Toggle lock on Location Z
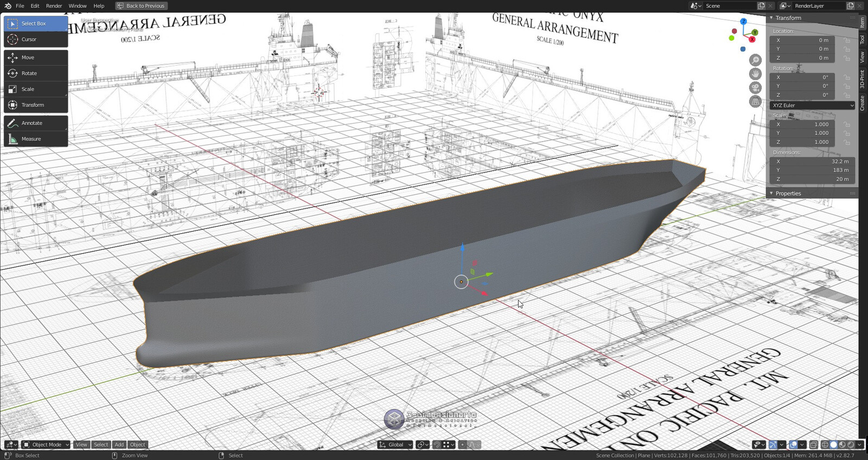 coord(847,58)
